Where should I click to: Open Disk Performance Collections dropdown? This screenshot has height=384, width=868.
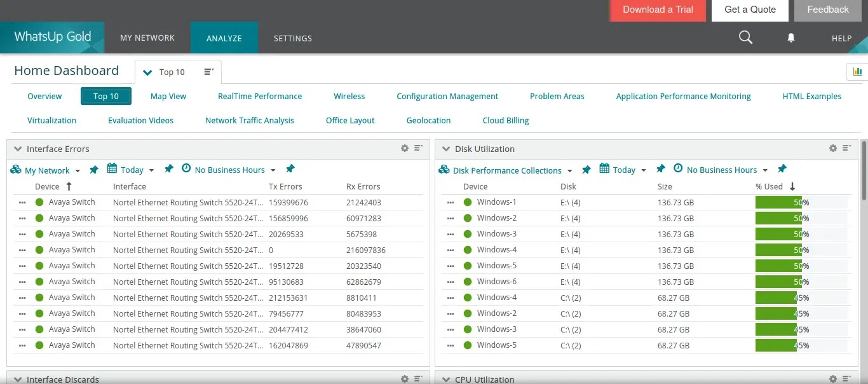tap(569, 171)
